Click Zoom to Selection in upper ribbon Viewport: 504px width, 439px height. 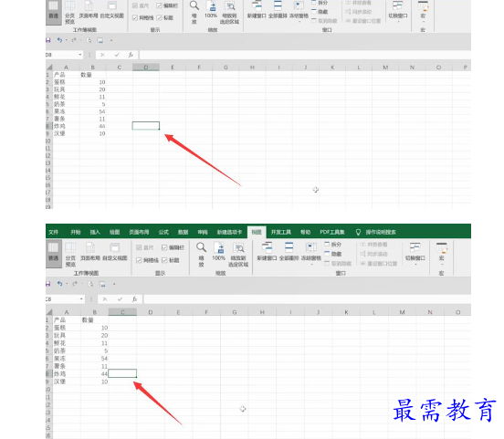[229, 13]
